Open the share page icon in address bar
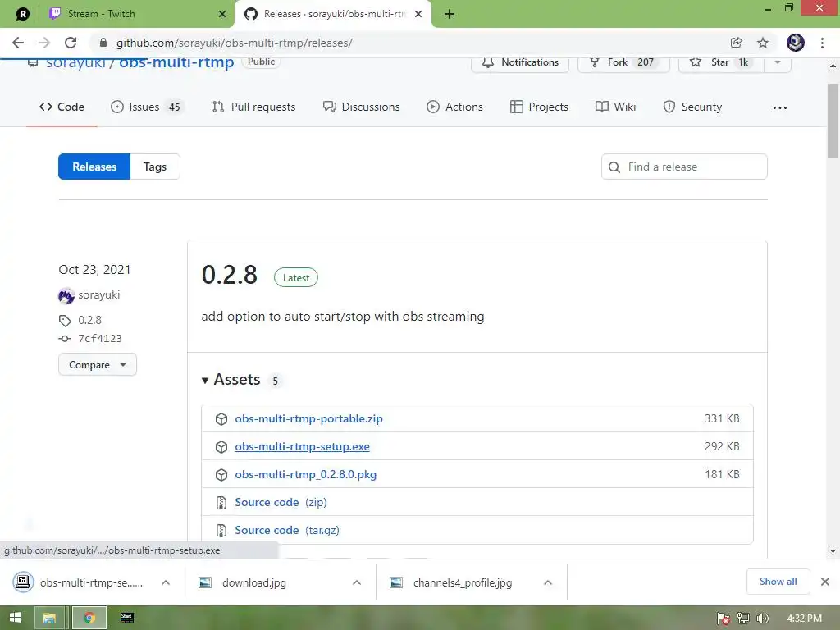The image size is (840, 630). tap(736, 43)
